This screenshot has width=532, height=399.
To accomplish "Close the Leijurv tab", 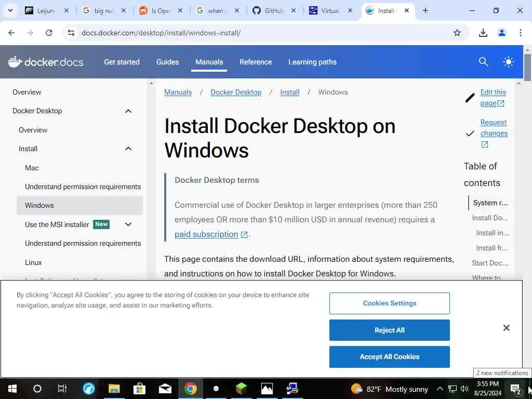I will pos(66,10).
